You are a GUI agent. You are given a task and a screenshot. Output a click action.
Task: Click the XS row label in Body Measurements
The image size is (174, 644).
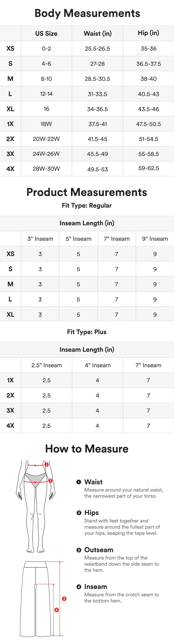click(x=10, y=48)
